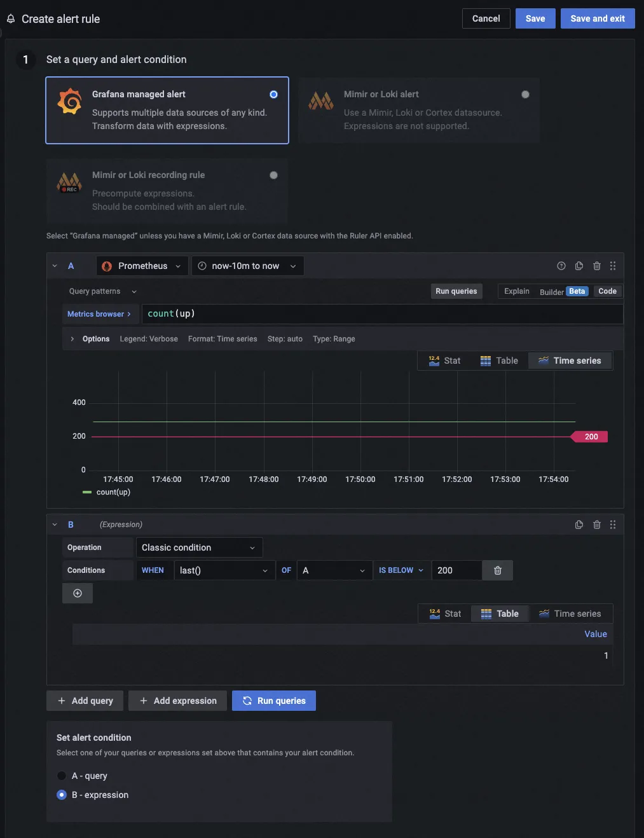
Task: Open the Classic condition operation dropdown
Action: pos(199,547)
